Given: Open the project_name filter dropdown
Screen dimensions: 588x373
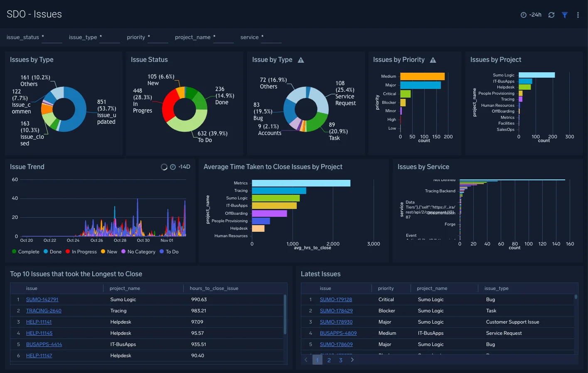Looking at the screenshot, I should 224,39.
